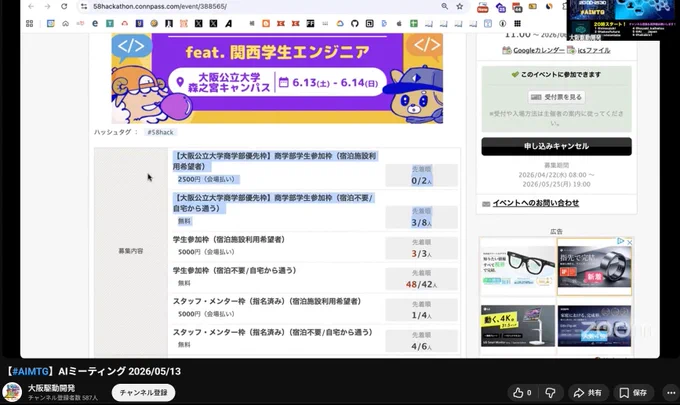Click the チャンネル登録 subscribe button
The image size is (680, 405).
tap(144, 392)
